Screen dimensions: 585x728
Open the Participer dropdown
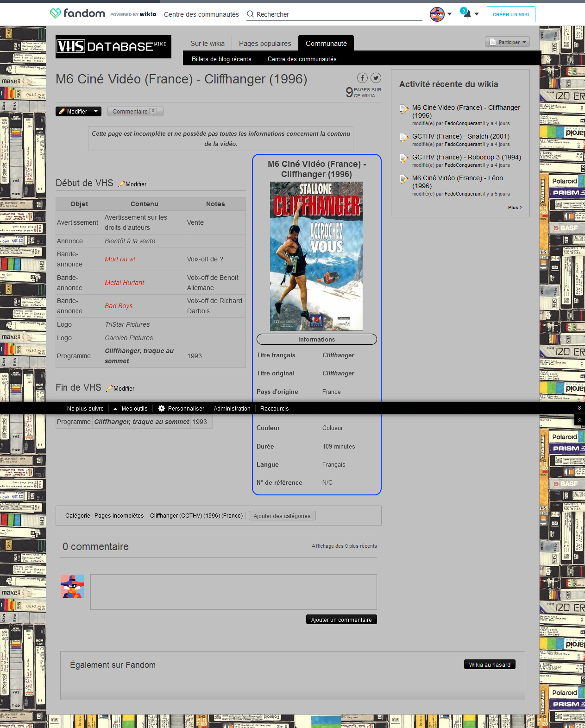pos(507,42)
